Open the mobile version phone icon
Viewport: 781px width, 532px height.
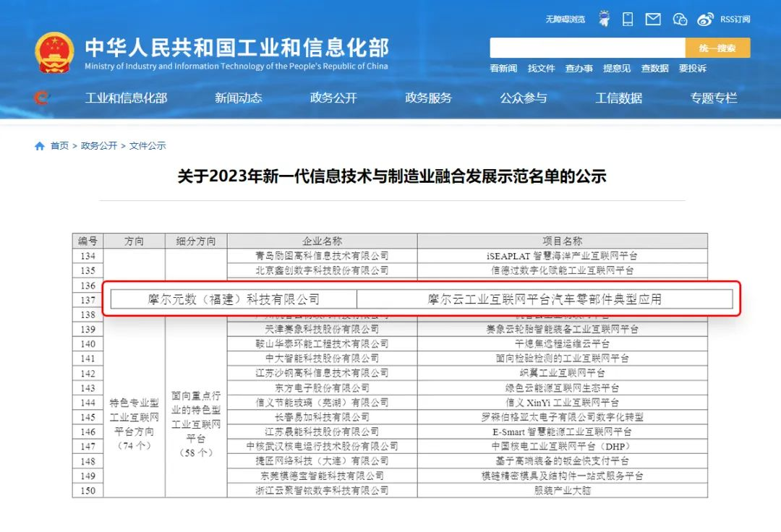coord(628,19)
